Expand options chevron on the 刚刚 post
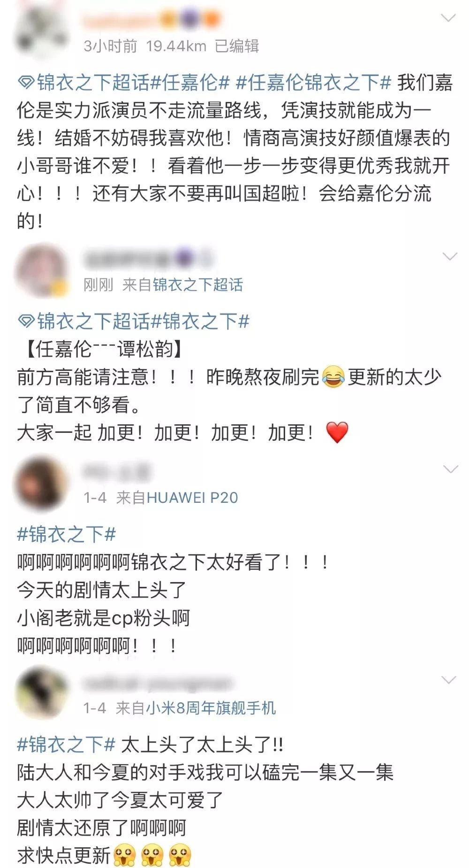Image resolution: width=469 pixels, height=868 pixels. [450, 256]
